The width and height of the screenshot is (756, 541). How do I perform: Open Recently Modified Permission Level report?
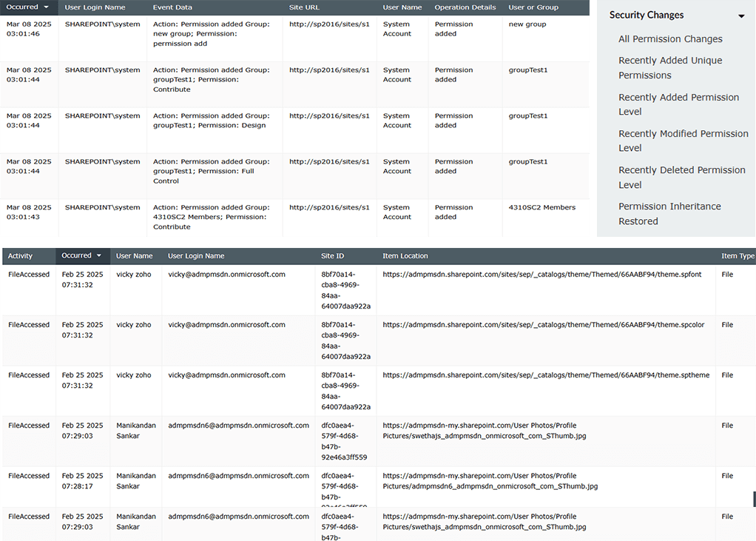pyautogui.click(x=684, y=141)
